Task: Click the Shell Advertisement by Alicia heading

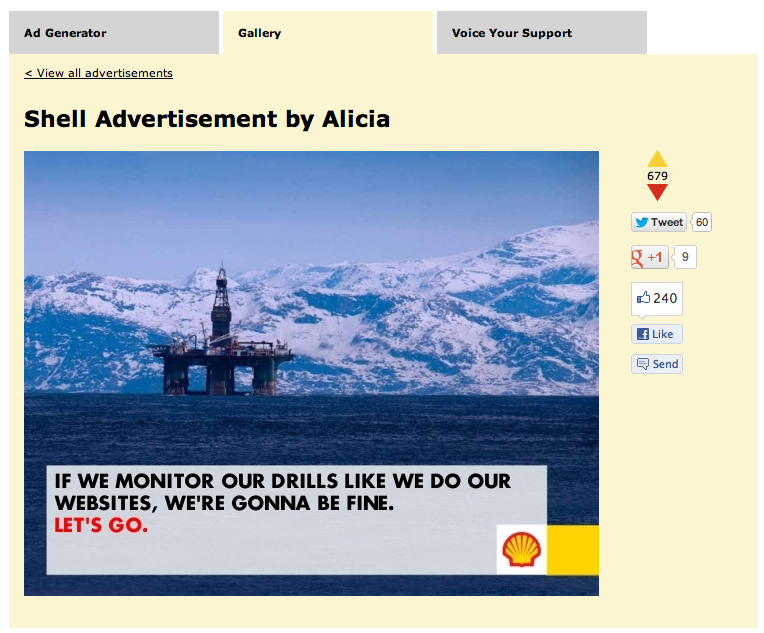Action: pyautogui.click(x=207, y=119)
